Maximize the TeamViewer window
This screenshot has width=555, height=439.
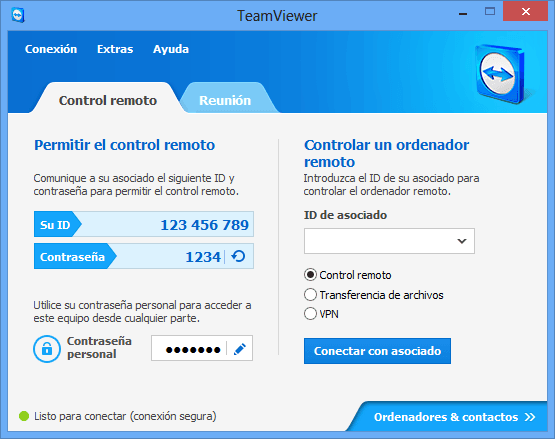tap(490, 11)
